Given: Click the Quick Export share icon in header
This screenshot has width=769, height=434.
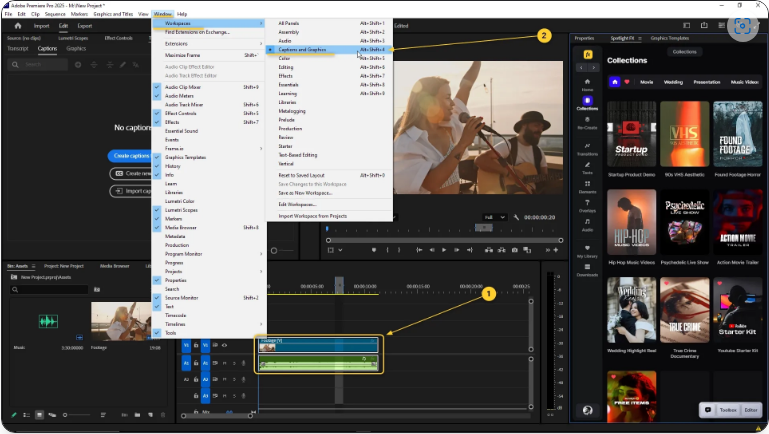Looking at the screenshot, I should pyautogui.click(x=704, y=26).
